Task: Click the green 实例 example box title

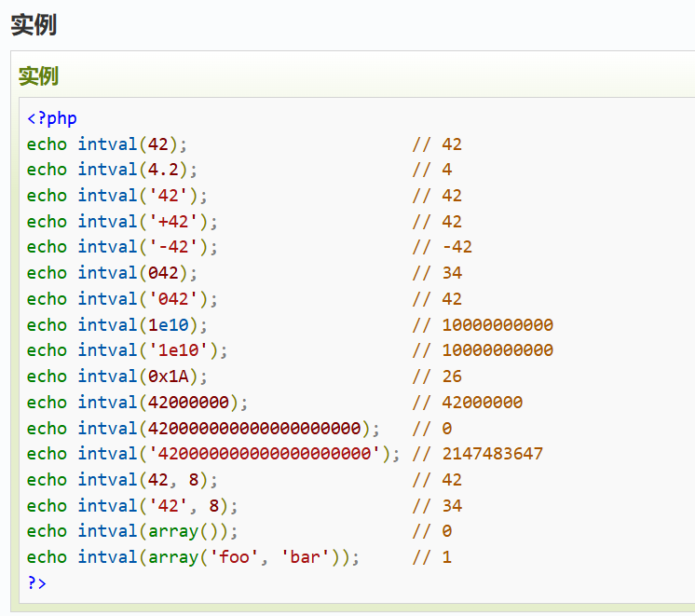Action: [38, 75]
